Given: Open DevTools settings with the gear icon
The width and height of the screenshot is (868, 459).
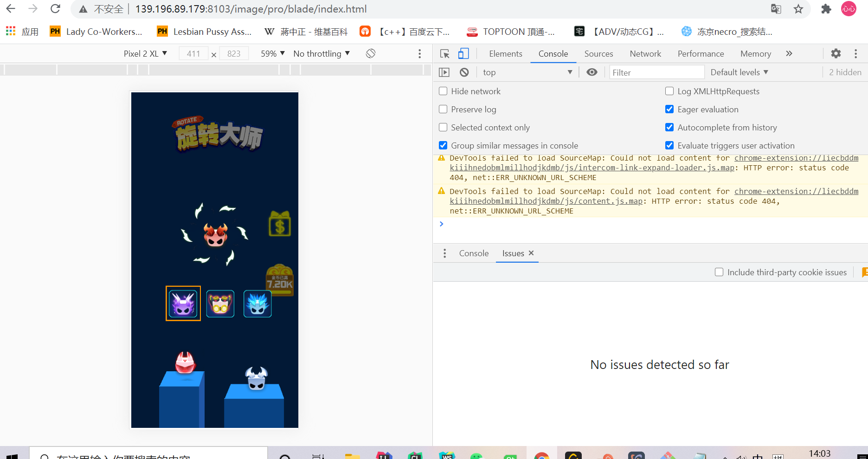Looking at the screenshot, I should point(836,53).
